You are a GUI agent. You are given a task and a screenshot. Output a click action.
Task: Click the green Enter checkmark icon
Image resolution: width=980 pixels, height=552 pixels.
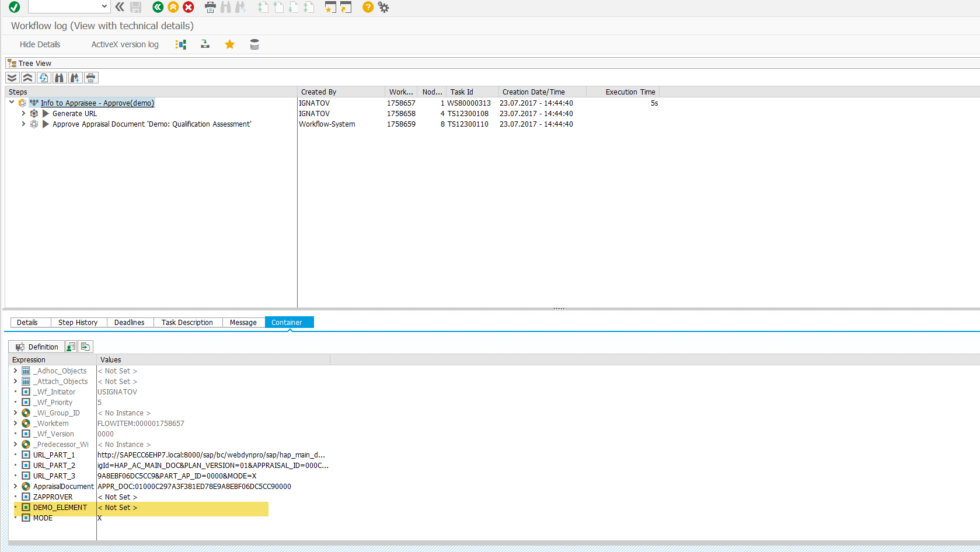point(14,7)
